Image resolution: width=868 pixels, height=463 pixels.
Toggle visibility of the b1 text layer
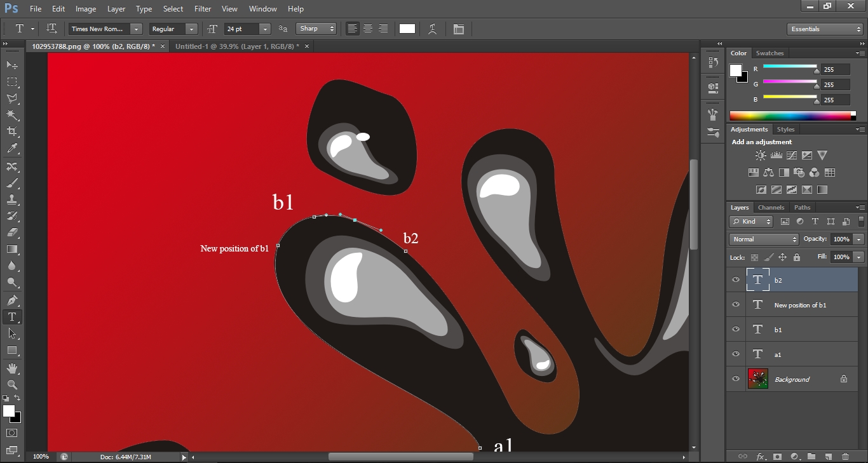point(735,330)
